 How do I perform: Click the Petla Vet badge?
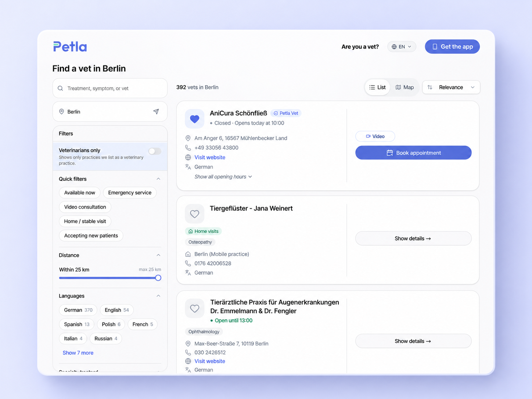286,113
